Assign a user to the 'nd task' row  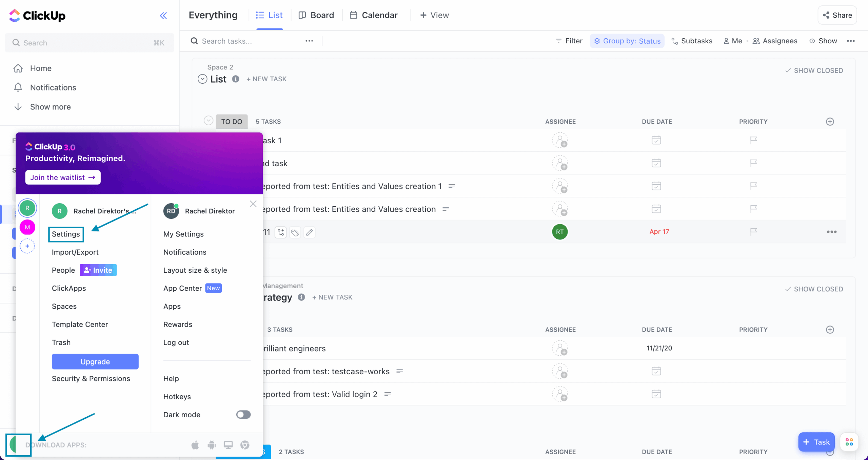(560, 163)
